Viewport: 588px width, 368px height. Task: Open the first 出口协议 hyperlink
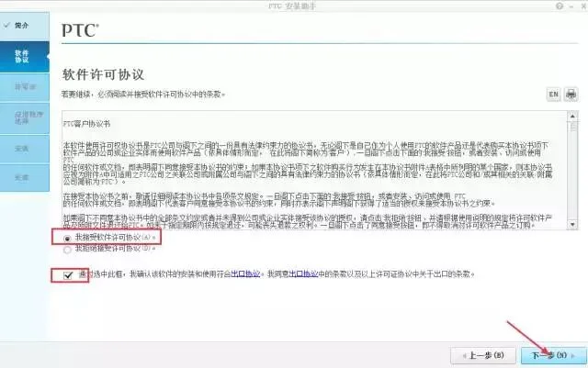click(245, 274)
